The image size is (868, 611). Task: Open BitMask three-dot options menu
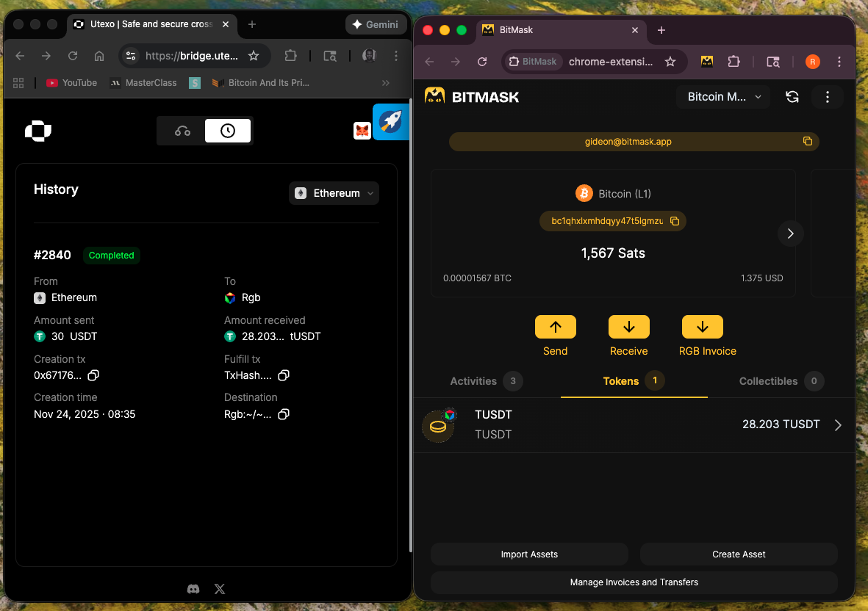[x=828, y=97]
